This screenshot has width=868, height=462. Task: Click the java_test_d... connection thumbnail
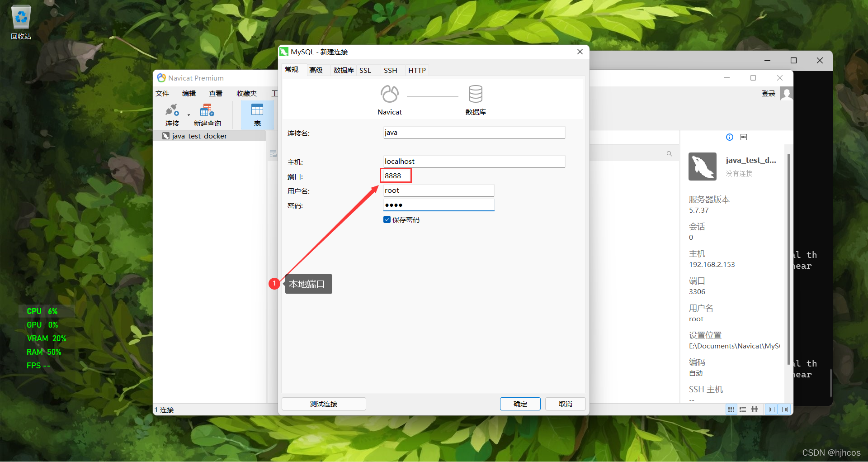click(x=703, y=167)
